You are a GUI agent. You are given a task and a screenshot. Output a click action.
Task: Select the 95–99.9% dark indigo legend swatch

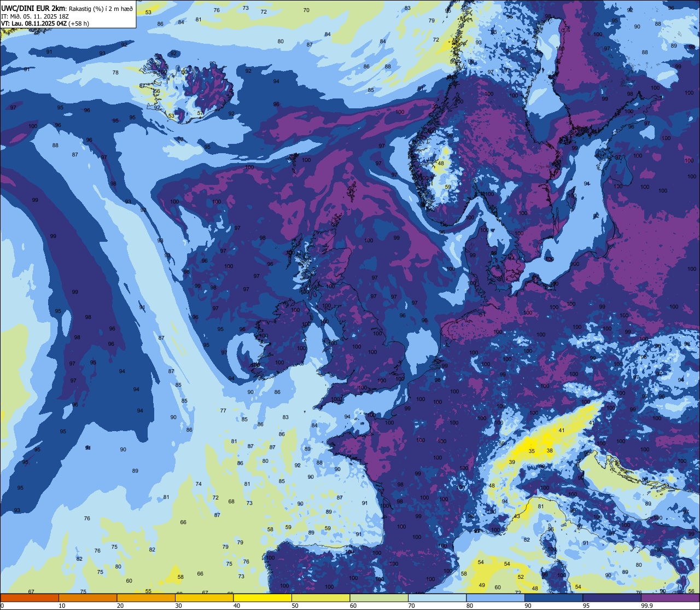click(611, 597)
